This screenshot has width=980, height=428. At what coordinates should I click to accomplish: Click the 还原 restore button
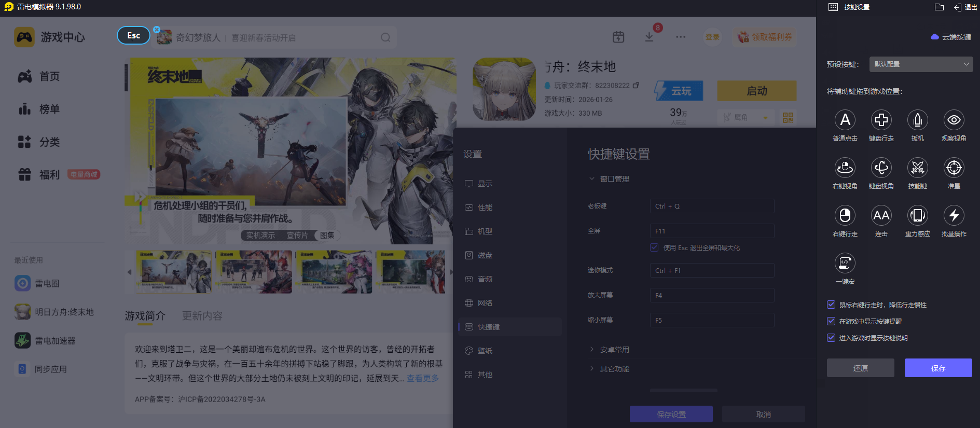tap(861, 368)
